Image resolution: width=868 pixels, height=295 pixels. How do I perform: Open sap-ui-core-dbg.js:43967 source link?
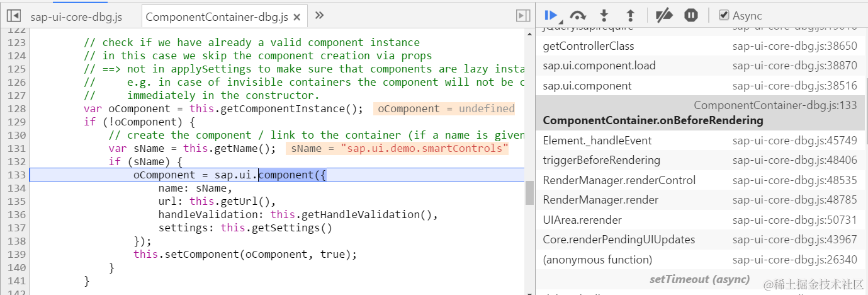[x=794, y=240]
